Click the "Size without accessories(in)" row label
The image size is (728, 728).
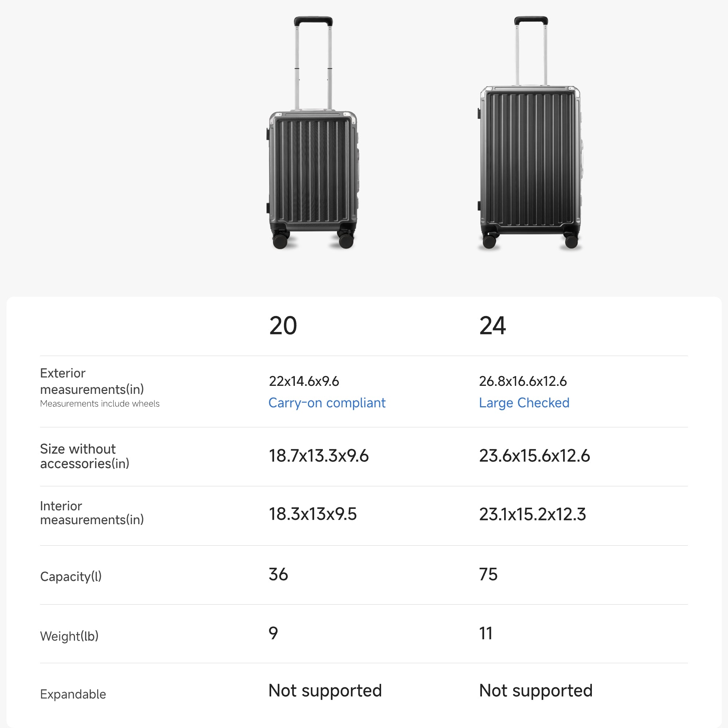point(84,456)
